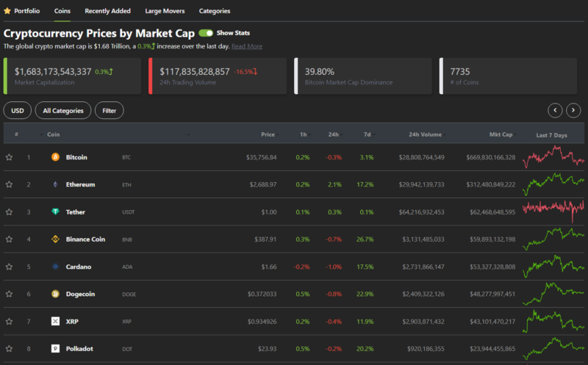Open the Filter options

pyautogui.click(x=109, y=111)
